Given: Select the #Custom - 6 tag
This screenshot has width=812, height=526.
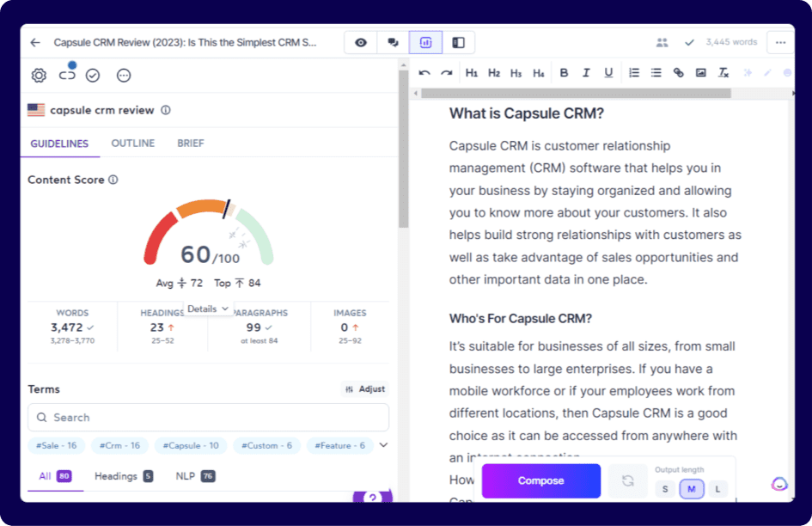Looking at the screenshot, I should [x=266, y=445].
